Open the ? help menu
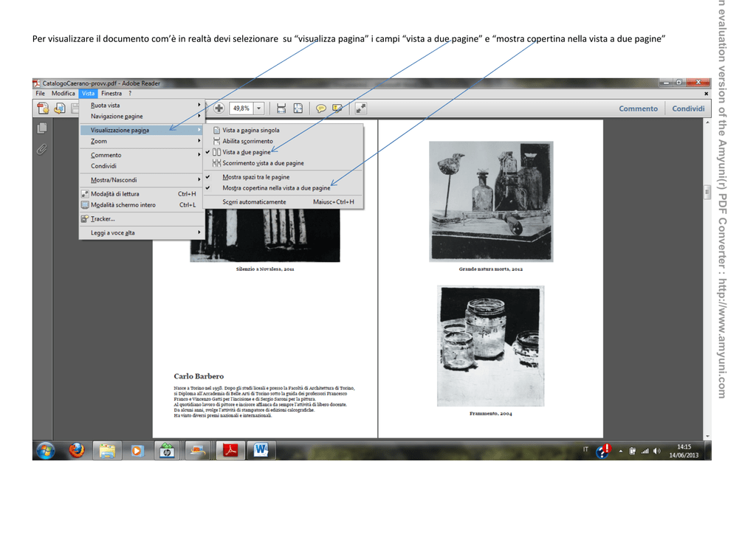756x535 pixels. coord(130,94)
